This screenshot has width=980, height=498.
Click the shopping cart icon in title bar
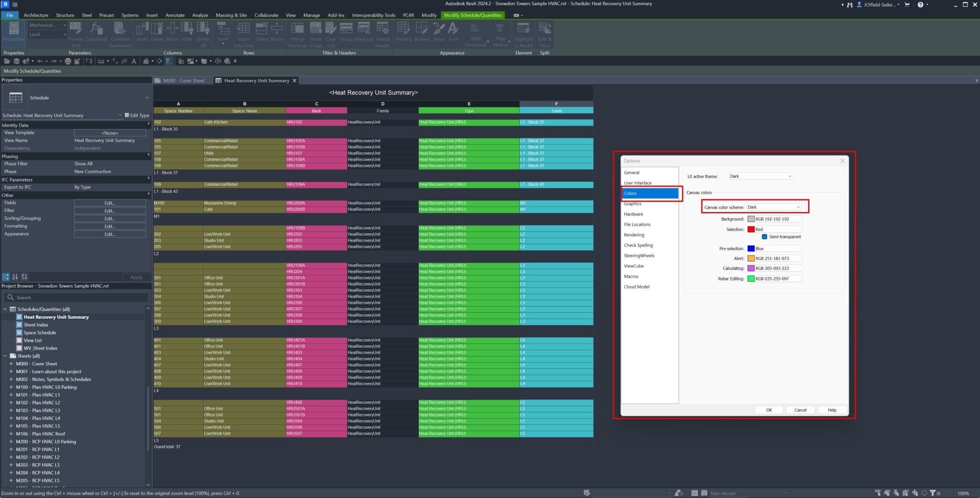(907, 4)
